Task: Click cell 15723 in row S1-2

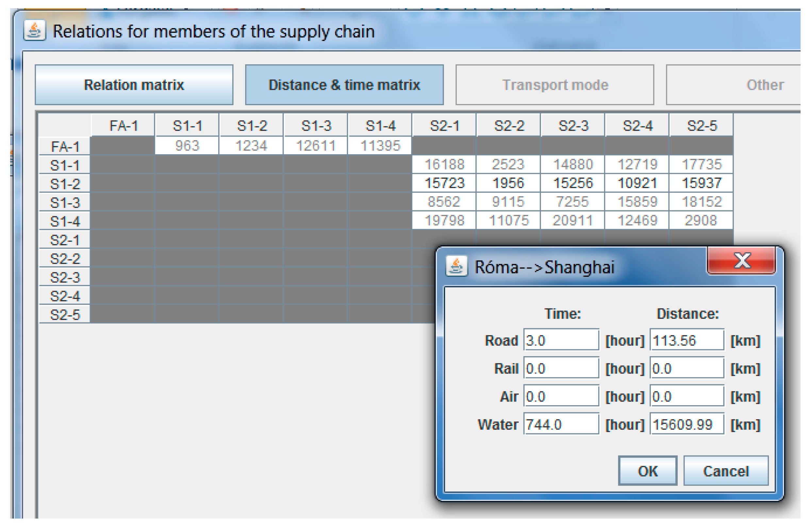Action: tap(444, 183)
